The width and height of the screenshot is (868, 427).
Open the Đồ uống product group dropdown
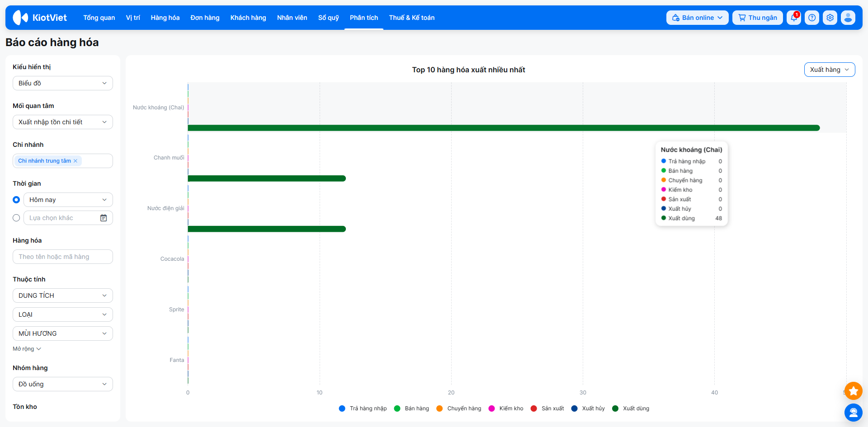pyautogui.click(x=63, y=384)
